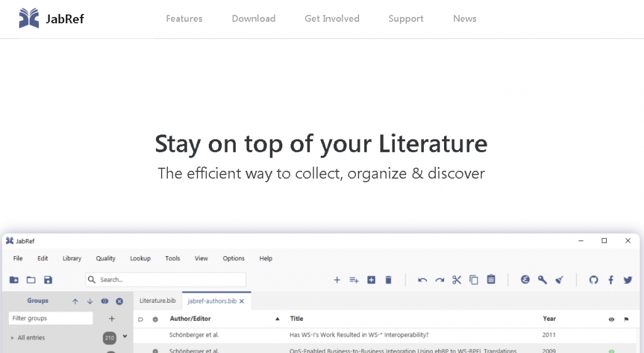Click the Open library folder icon

click(x=31, y=280)
